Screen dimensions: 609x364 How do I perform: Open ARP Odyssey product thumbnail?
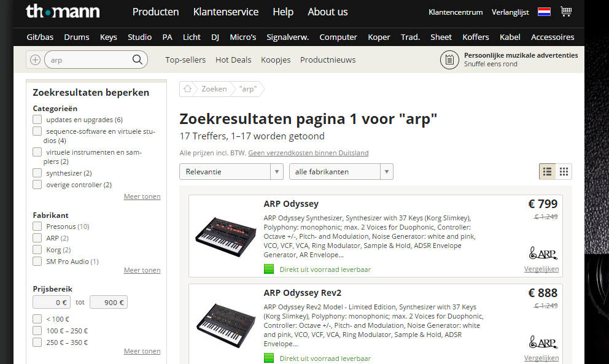pyautogui.click(x=226, y=236)
